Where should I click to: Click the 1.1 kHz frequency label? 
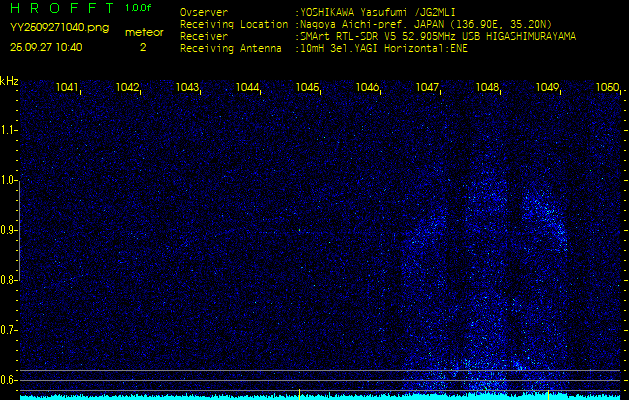[x=7, y=130]
